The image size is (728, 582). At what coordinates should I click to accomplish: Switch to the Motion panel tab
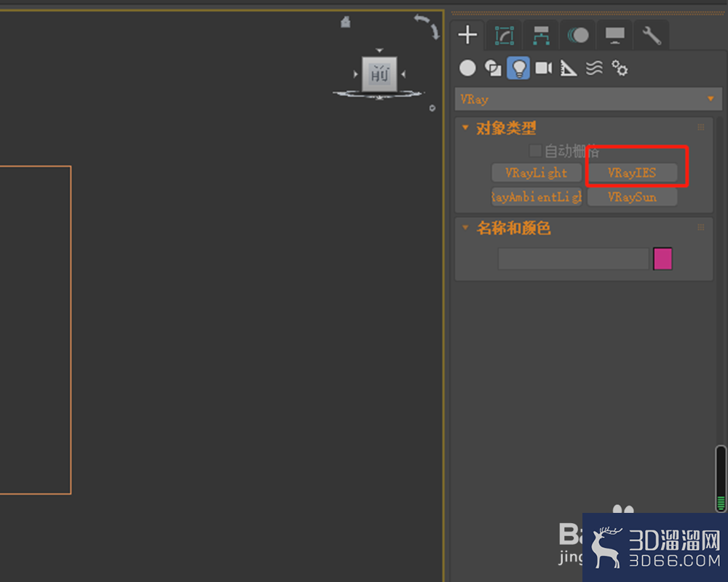[x=578, y=35]
